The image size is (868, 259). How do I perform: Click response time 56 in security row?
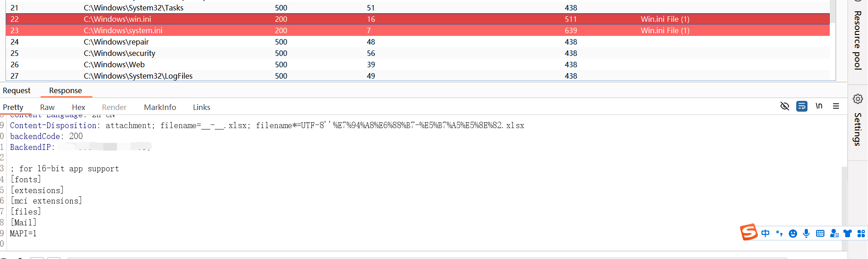(x=371, y=53)
